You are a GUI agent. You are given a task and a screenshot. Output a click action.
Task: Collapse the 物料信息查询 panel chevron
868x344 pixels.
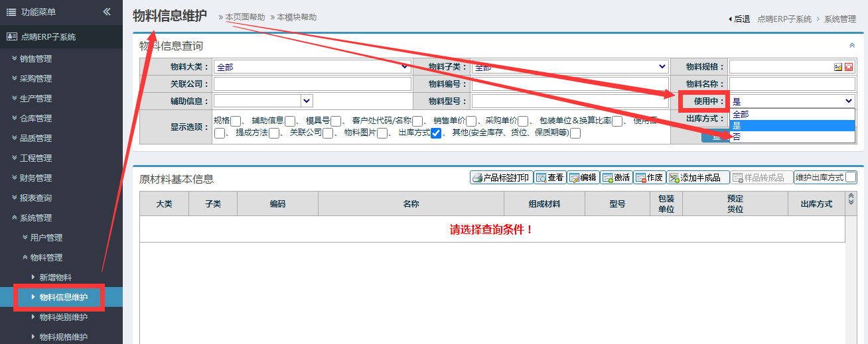pos(852,46)
